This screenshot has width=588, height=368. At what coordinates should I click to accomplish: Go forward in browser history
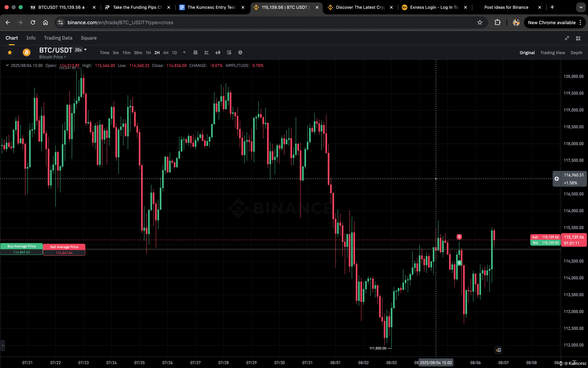(x=20, y=22)
